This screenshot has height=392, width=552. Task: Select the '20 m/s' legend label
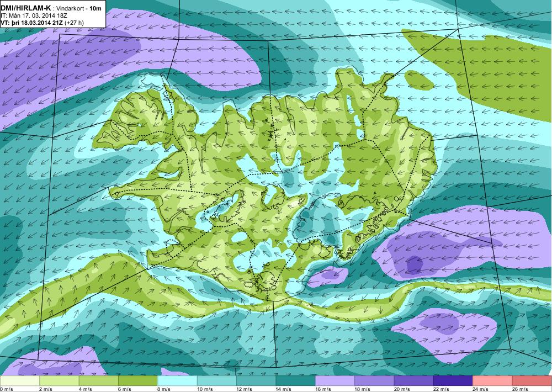tap(402, 389)
